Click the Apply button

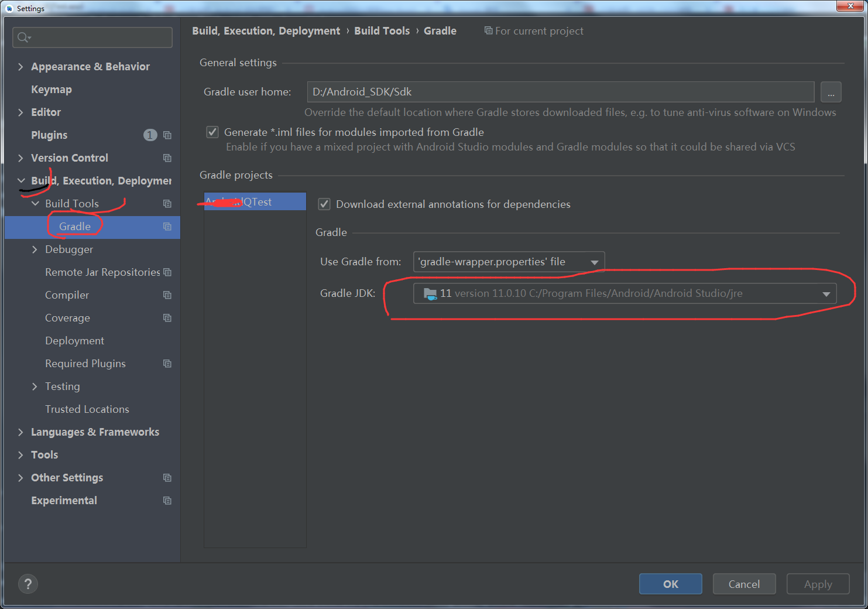click(x=818, y=584)
